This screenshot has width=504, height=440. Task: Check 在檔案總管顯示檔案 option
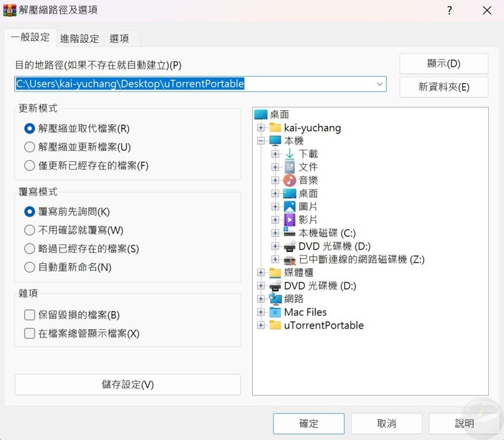pyautogui.click(x=30, y=334)
